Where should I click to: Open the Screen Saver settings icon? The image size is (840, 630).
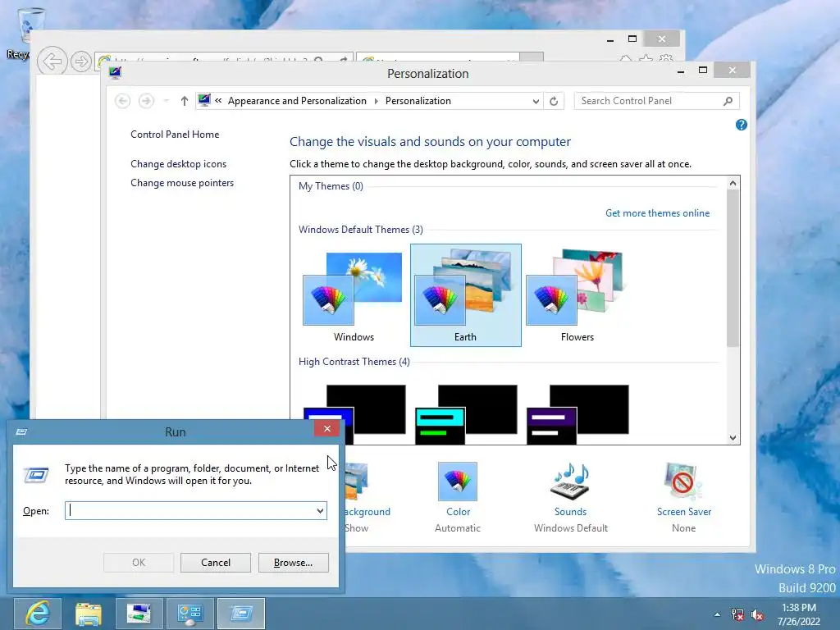pos(683,482)
